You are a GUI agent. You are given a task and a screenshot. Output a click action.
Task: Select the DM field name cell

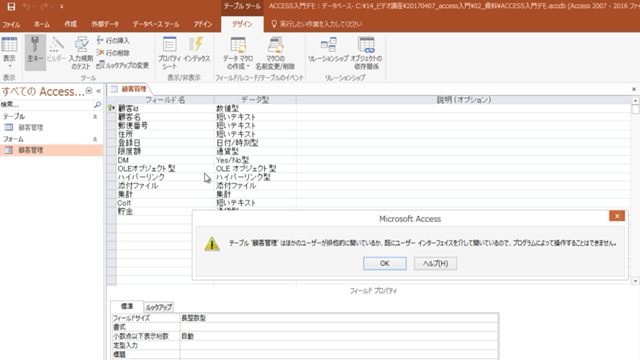(x=165, y=160)
